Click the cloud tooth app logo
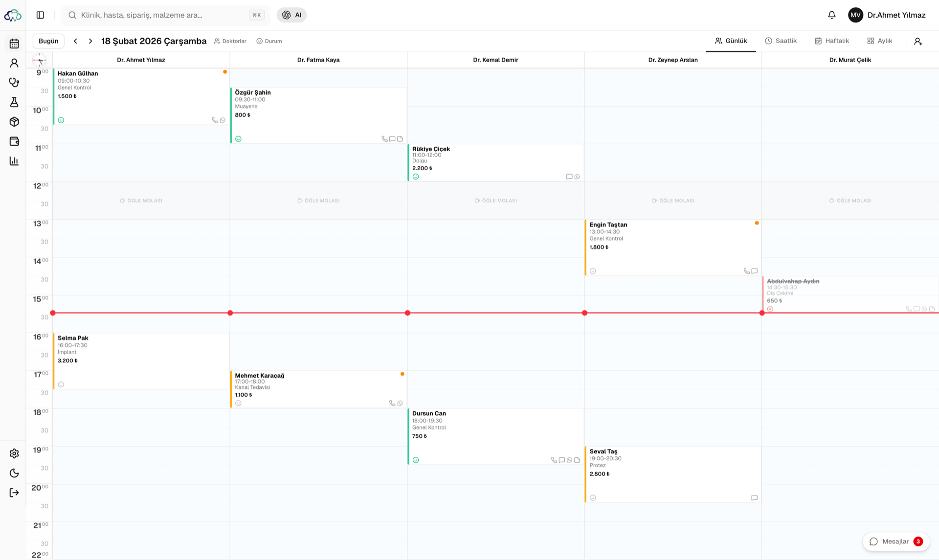939x560 pixels. [13, 15]
